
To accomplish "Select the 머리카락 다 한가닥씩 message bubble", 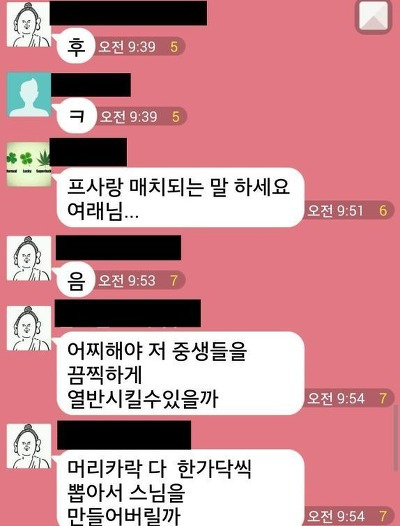I will coord(181,488).
